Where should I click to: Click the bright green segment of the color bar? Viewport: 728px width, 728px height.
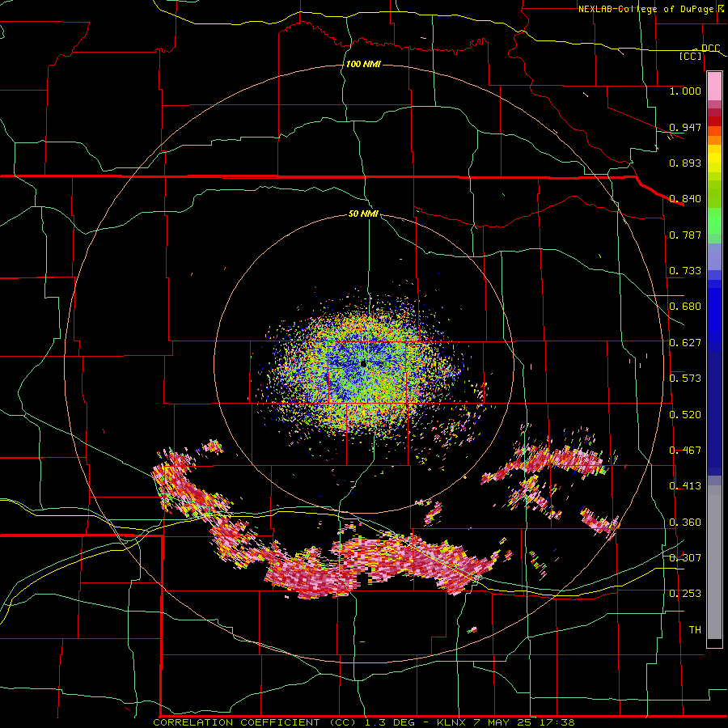click(x=714, y=221)
